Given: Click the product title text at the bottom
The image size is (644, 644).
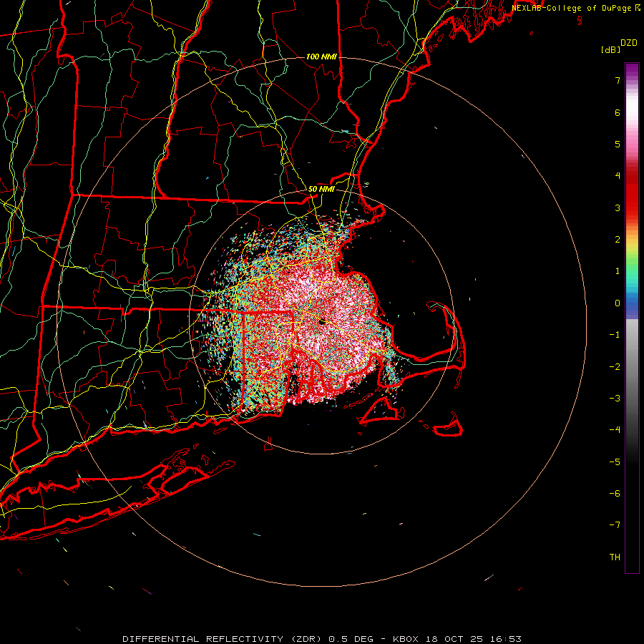Looking at the screenshot, I should (322, 639).
